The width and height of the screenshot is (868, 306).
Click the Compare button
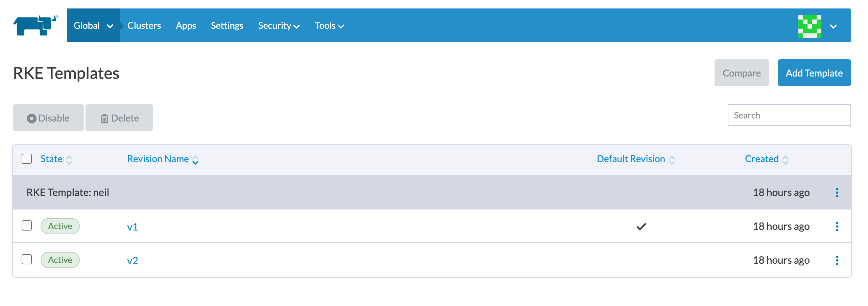(x=742, y=73)
